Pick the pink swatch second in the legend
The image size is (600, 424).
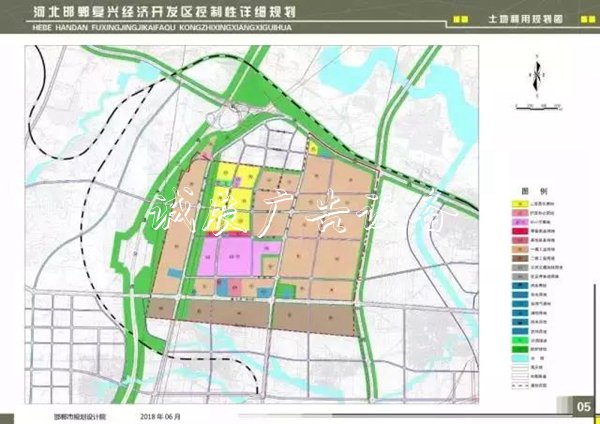coord(519,213)
